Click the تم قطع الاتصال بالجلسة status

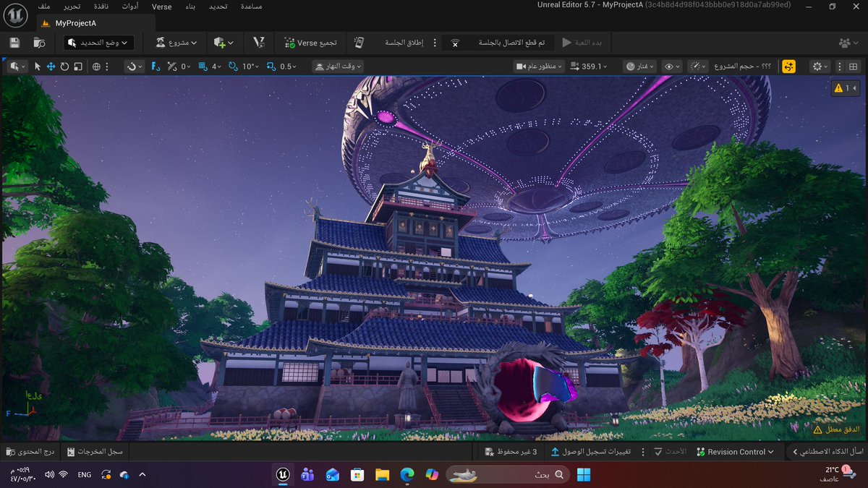point(499,43)
